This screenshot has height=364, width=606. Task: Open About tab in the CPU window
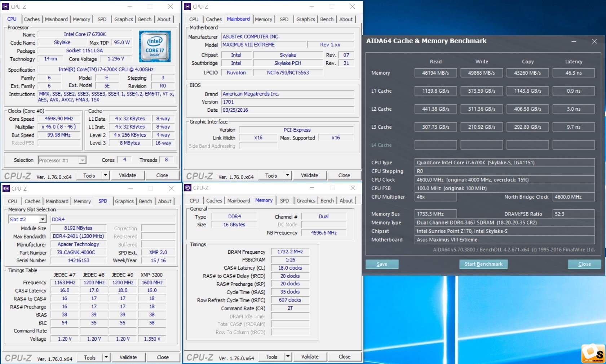pos(164,19)
